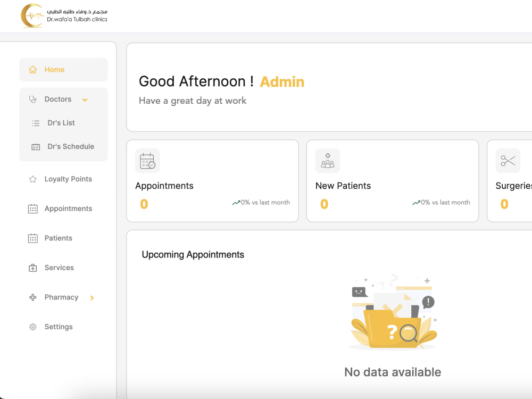Screen dimensions: 532x399
Task: Open Dr's List
Action: click(61, 123)
